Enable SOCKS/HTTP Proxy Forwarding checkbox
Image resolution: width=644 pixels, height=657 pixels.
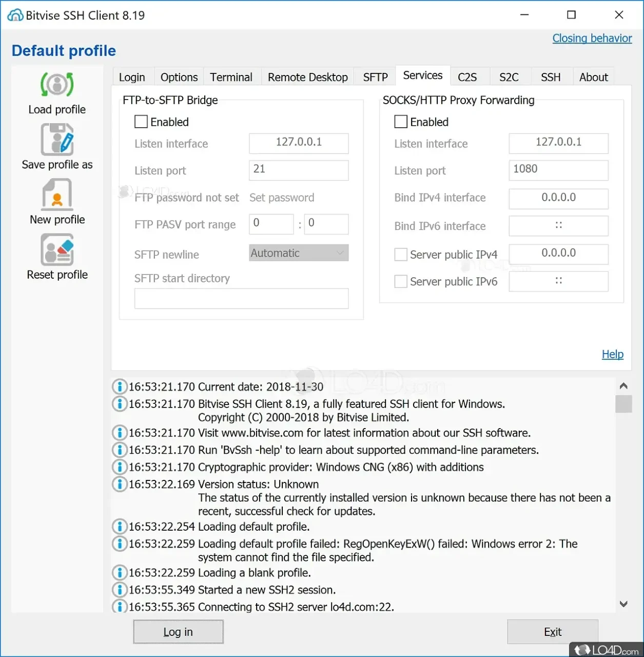[401, 122]
